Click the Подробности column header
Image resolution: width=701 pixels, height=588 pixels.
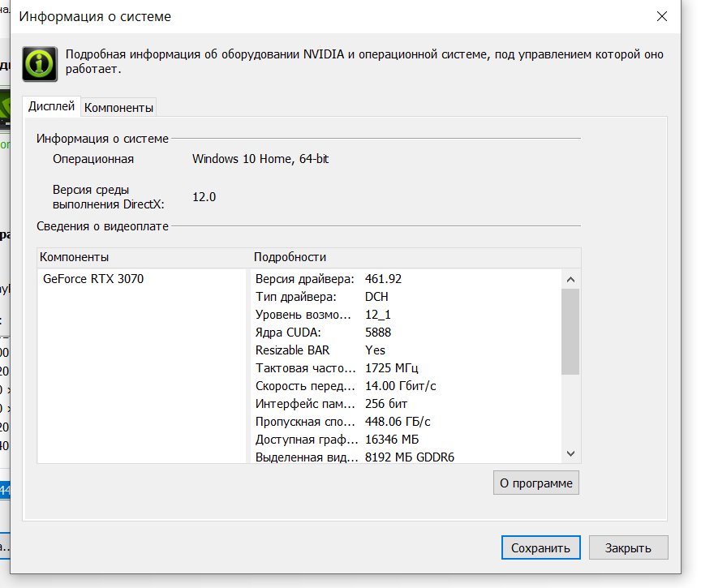coord(290,257)
